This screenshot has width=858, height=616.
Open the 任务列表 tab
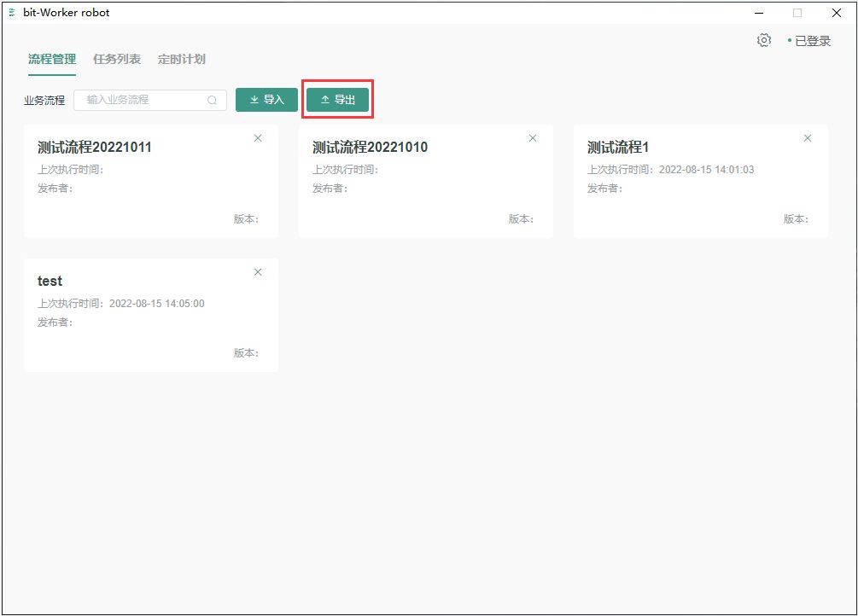[x=117, y=60]
